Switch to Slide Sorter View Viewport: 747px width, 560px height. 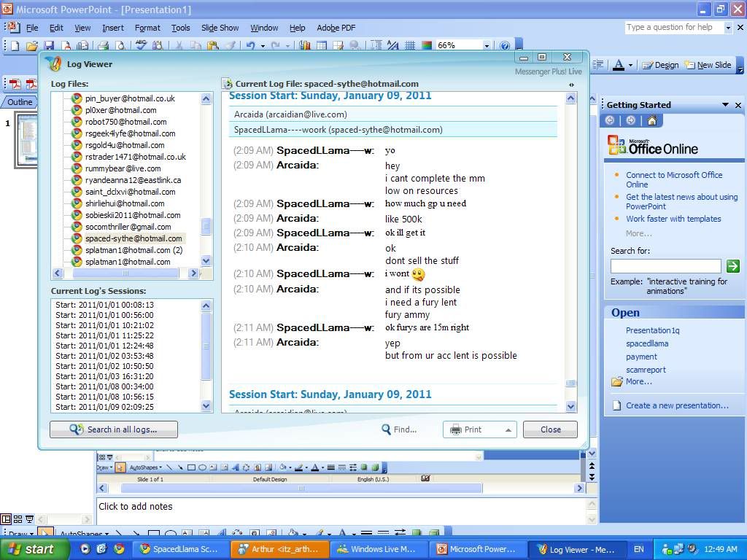click(x=18, y=519)
